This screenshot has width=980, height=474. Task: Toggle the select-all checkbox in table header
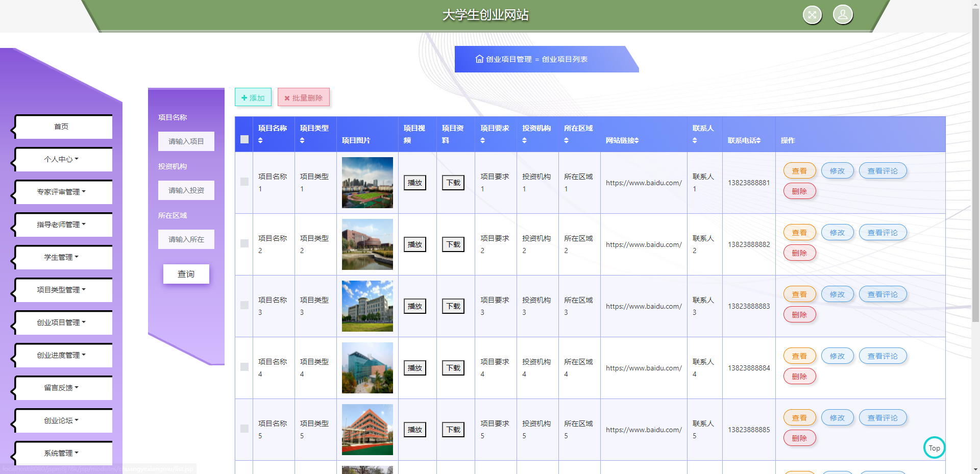click(244, 139)
